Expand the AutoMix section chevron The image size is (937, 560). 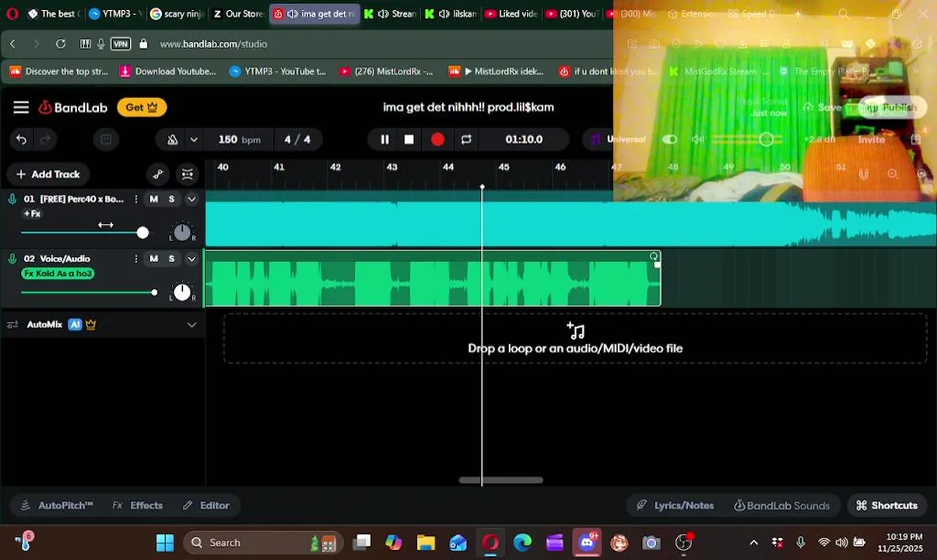click(191, 324)
